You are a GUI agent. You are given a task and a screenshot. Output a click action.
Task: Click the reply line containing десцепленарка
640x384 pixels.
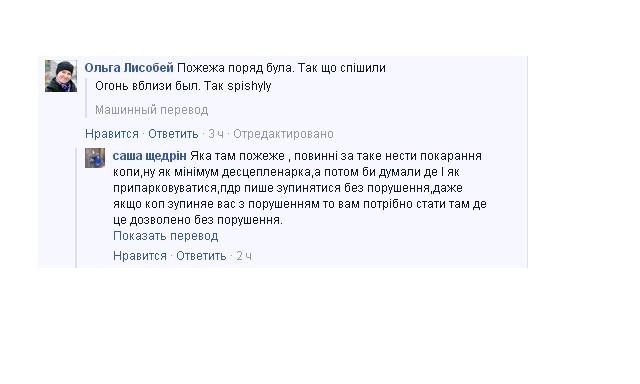coord(286,172)
